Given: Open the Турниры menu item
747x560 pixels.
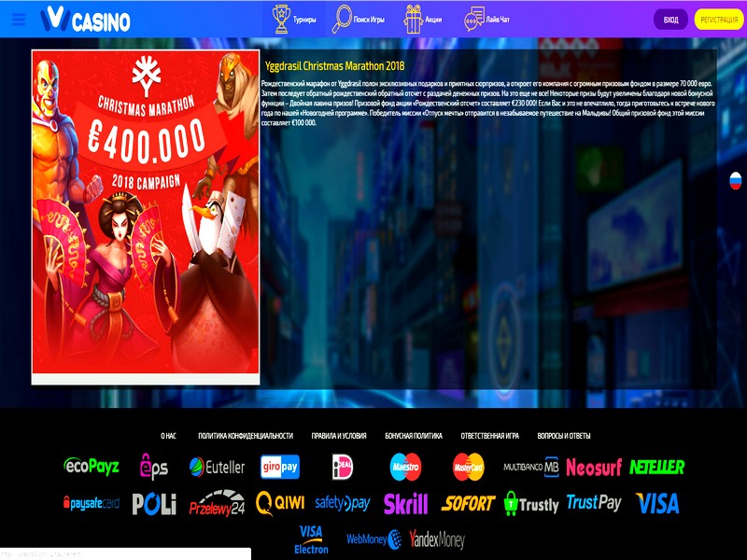Looking at the screenshot, I should click(304, 20).
